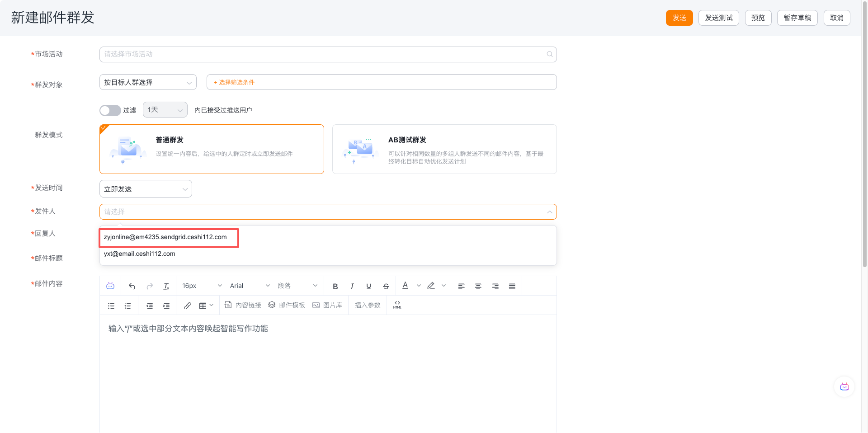Click 暂存草稿 to save draft
868x433 pixels.
(797, 18)
